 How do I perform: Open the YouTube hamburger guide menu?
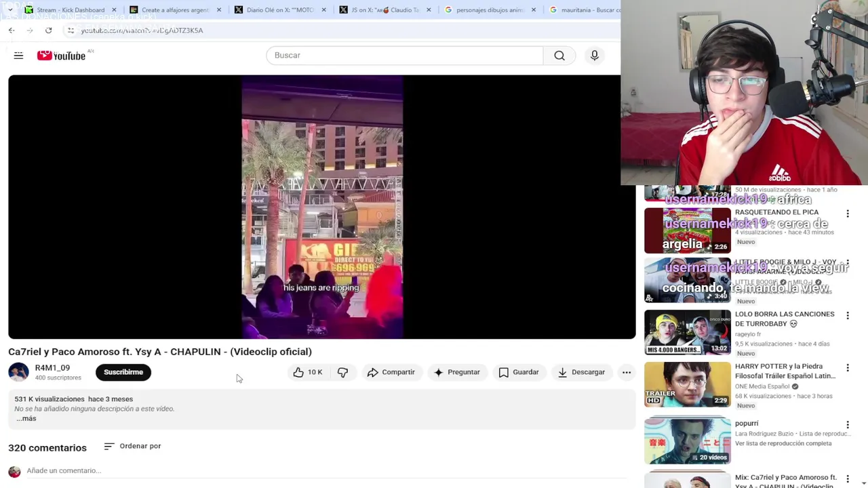click(x=18, y=56)
